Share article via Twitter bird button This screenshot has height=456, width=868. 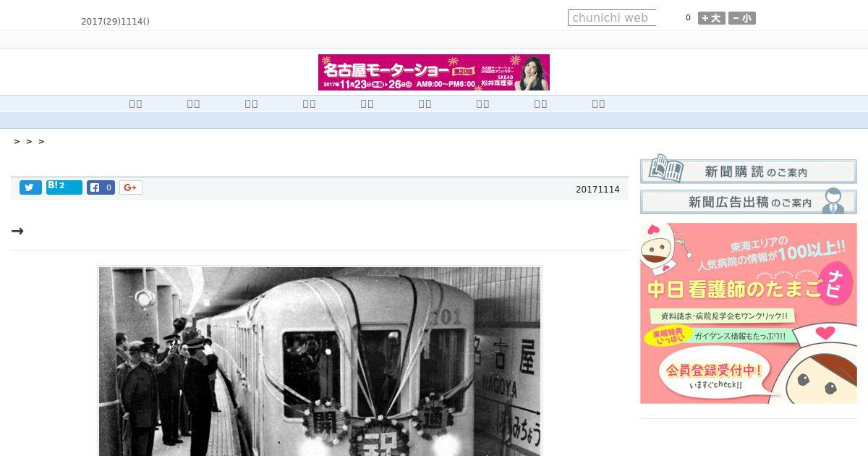coord(30,187)
